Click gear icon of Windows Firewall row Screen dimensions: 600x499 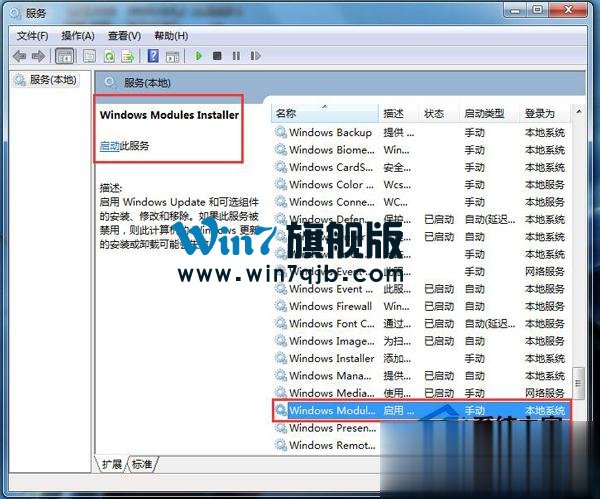pyautogui.click(x=281, y=306)
